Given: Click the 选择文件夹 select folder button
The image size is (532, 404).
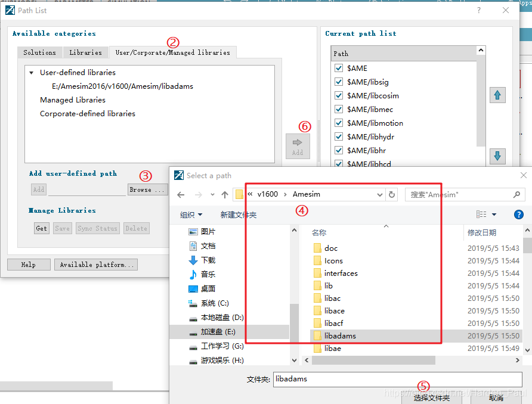Looking at the screenshot, I should tap(432, 398).
